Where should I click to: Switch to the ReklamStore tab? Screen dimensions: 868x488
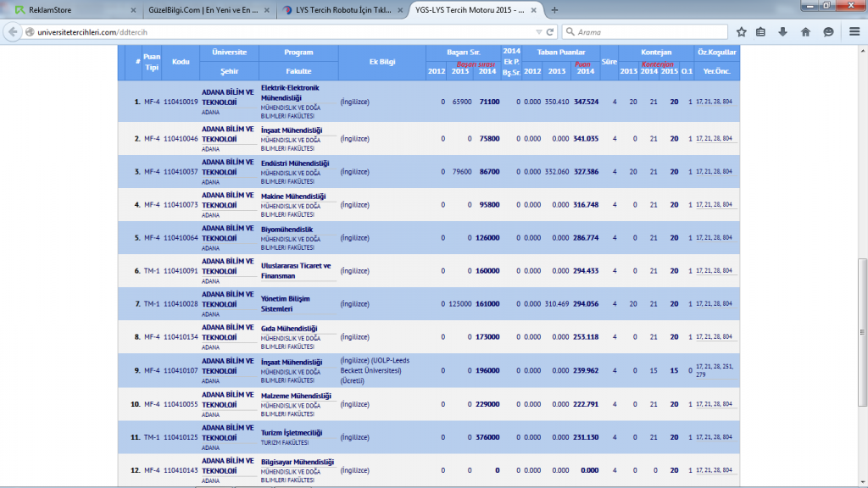(x=68, y=10)
